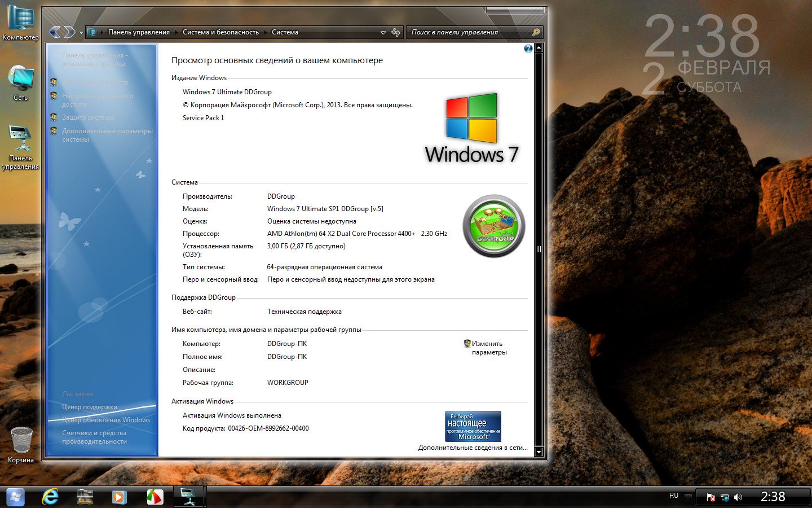Viewport: 812px width, 508px height.
Task: Open «Панель управления» desktop icon
Action: [x=21, y=147]
